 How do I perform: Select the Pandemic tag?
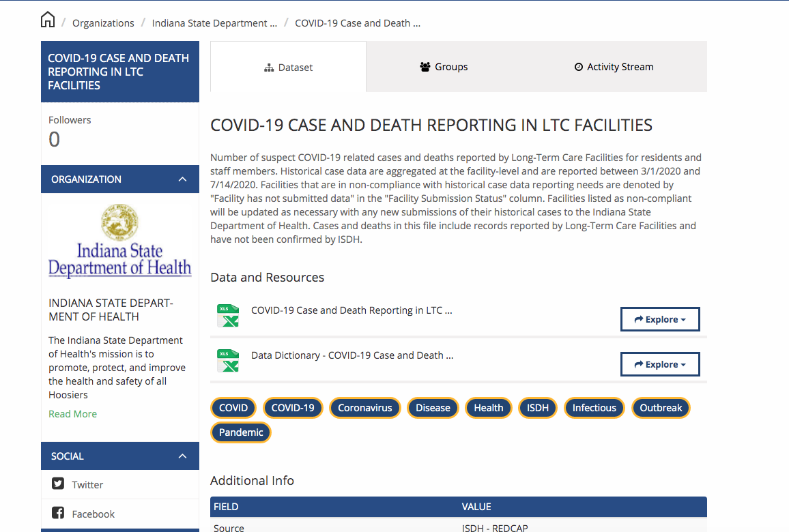tap(241, 432)
